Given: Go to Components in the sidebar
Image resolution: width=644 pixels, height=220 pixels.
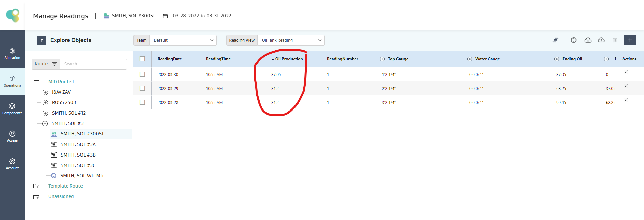Looking at the screenshot, I should tap(12, 109).
